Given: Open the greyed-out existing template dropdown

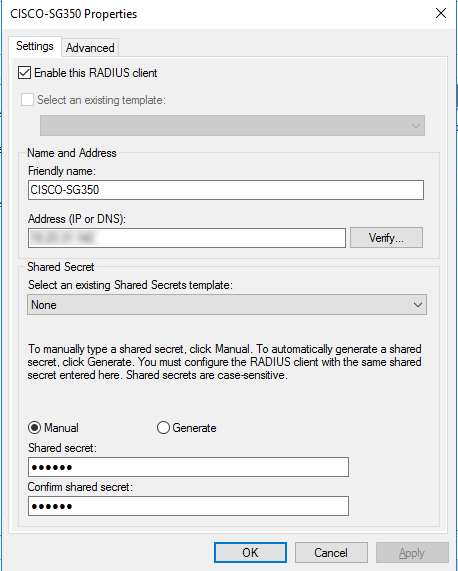Looking at the screenshot, I should coord(232,126).
